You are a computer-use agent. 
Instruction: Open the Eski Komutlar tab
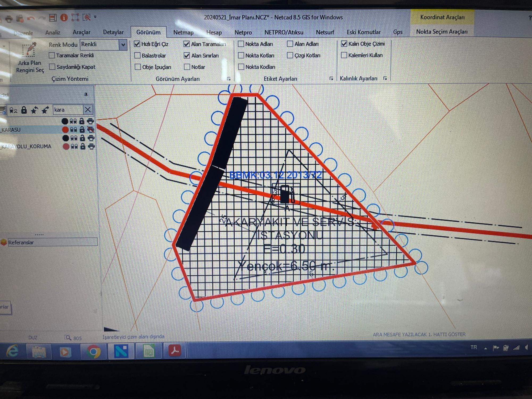[363, 32]
